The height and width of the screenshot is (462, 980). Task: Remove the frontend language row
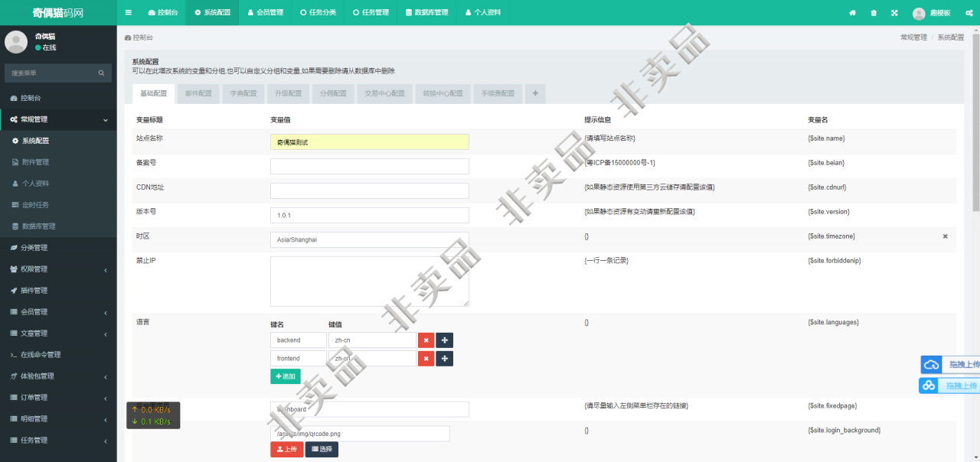coord(426,359)
